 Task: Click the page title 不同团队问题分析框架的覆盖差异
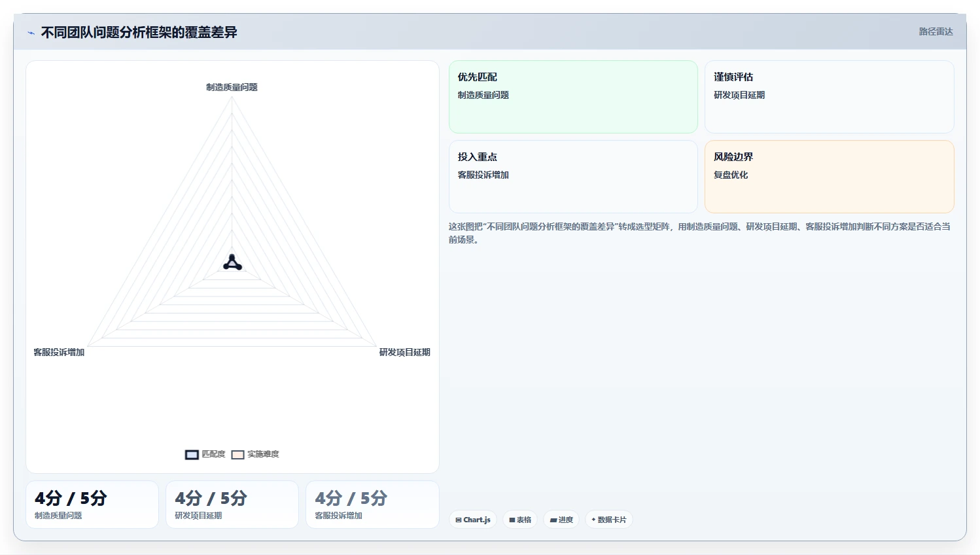coord(139,32)
